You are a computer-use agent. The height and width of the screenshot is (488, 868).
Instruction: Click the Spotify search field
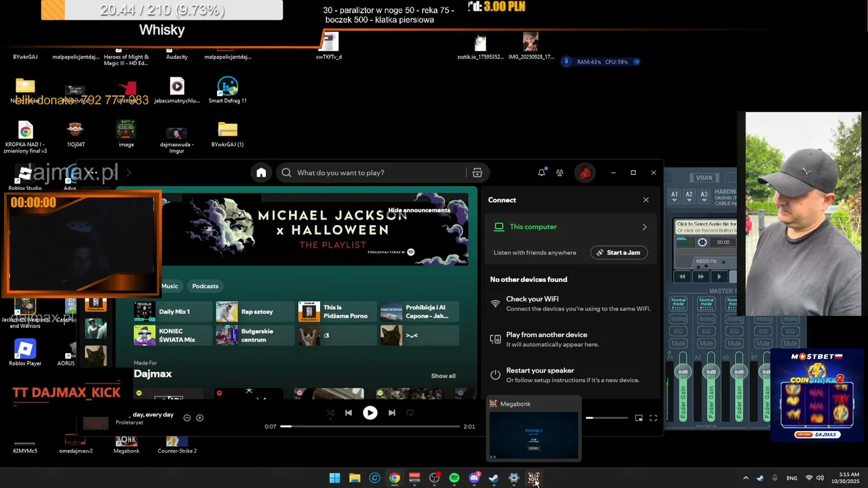coord(382,173)
